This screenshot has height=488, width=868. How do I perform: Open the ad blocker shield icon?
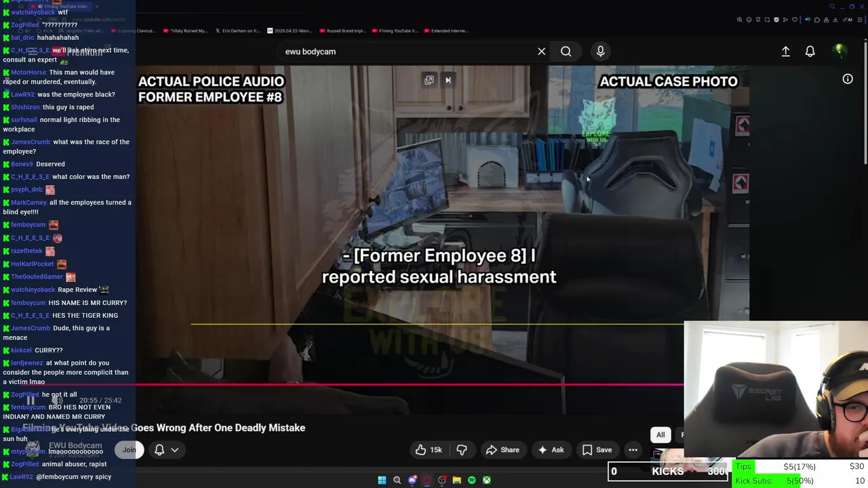[x=776, y=20]
